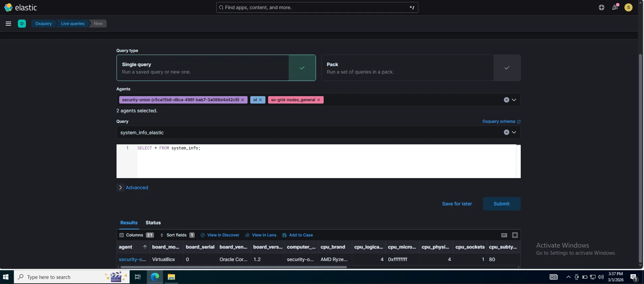644x284 pixels.
Task: Enter fullscreen mode for results table
Action: (515, 235)
